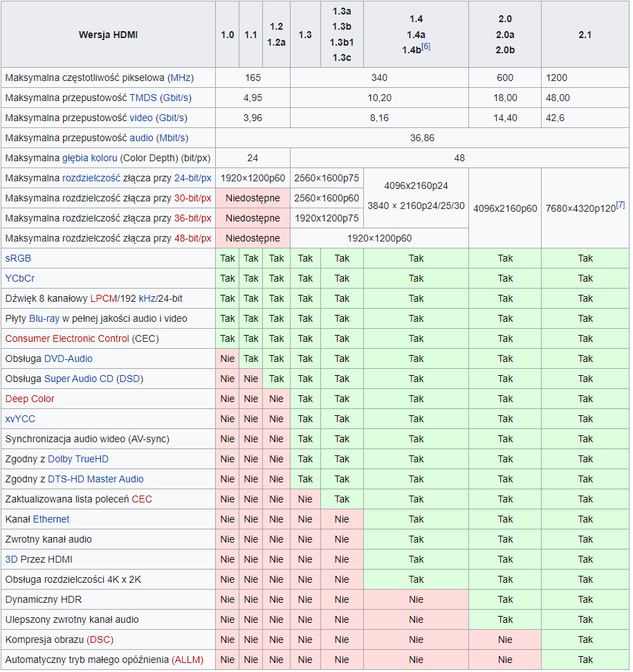Select the '18,00' TMDS throughput value
633x672 pixels.
click(505, 98)
